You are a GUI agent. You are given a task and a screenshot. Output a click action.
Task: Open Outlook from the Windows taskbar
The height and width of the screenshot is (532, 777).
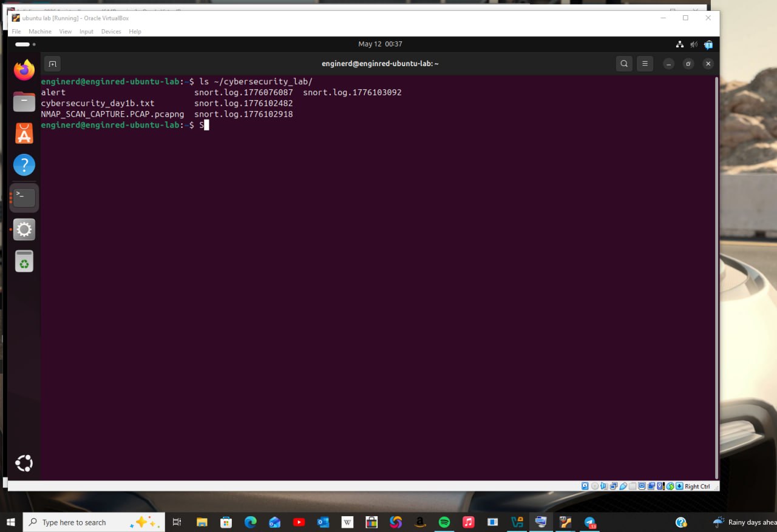click(x=323, y=522)
